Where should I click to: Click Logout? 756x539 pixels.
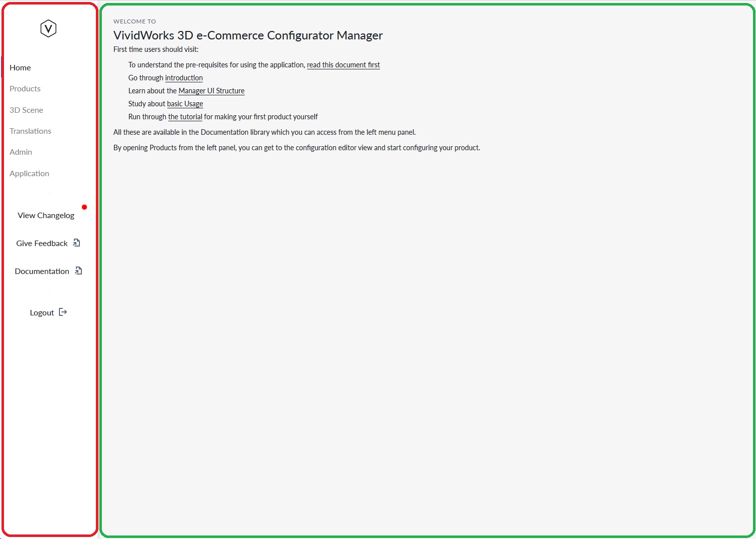click(x=42, y=312)
